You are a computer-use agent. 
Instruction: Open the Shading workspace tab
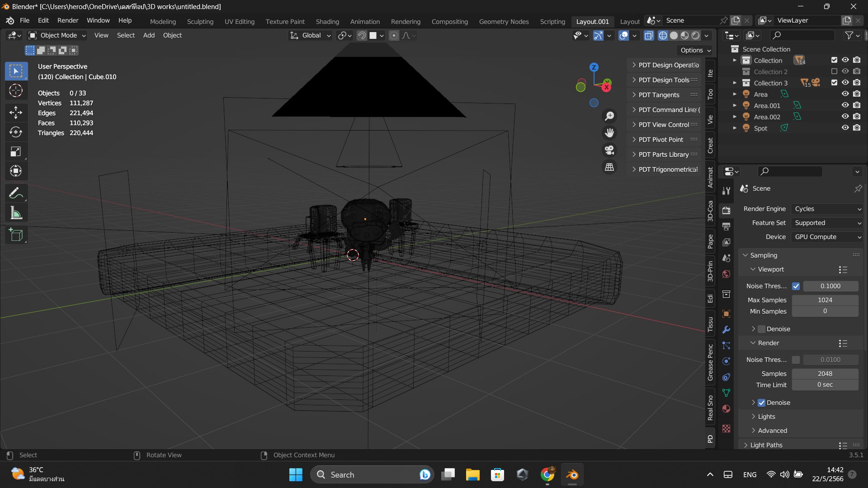(327, 22)
